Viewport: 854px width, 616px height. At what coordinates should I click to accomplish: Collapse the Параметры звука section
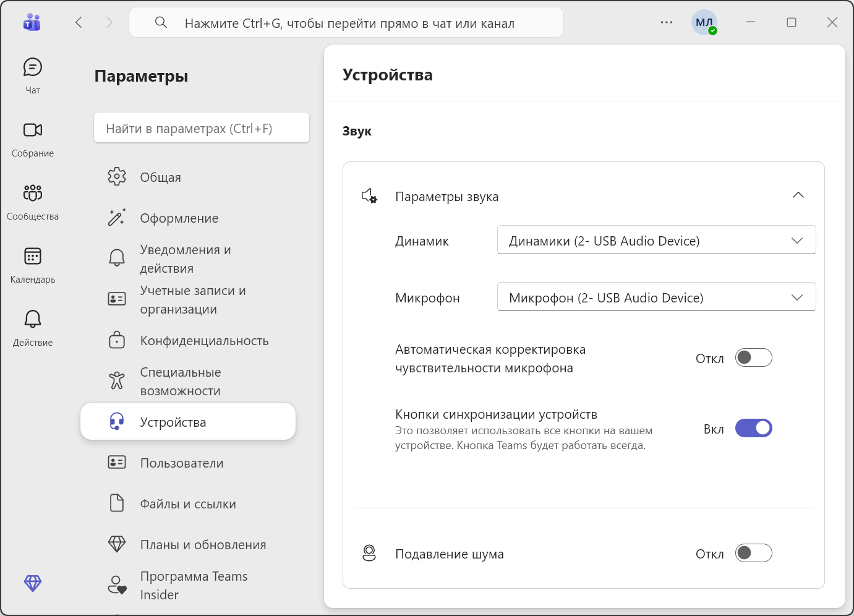798,195
